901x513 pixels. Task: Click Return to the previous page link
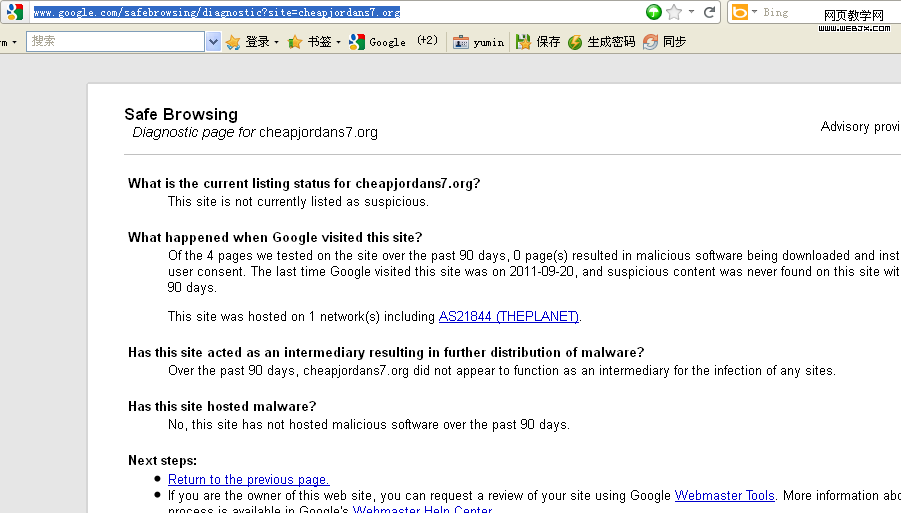[248, 480]
